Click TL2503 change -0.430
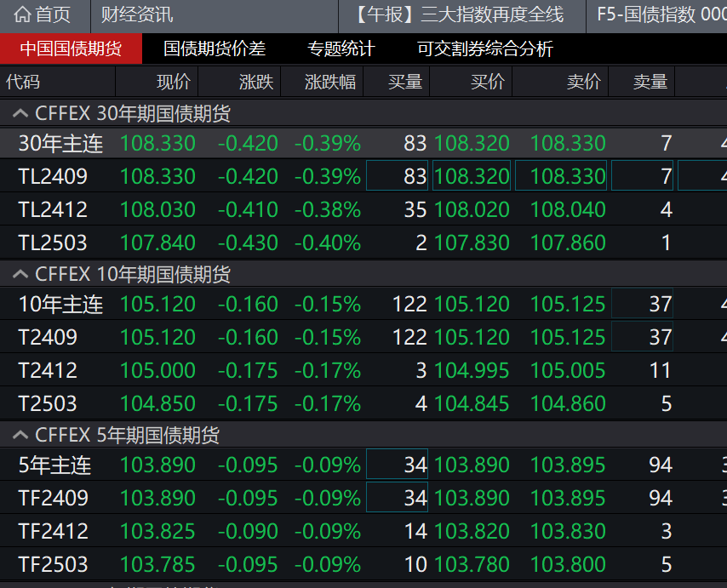Image resolution: width=727 pixels, height=588 pixels. (248, 243)
